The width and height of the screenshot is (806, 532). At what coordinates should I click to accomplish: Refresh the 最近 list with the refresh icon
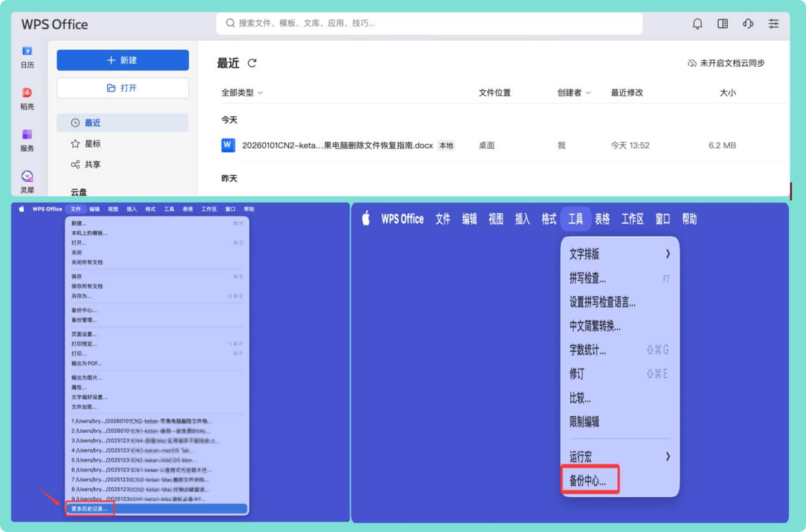252,63
